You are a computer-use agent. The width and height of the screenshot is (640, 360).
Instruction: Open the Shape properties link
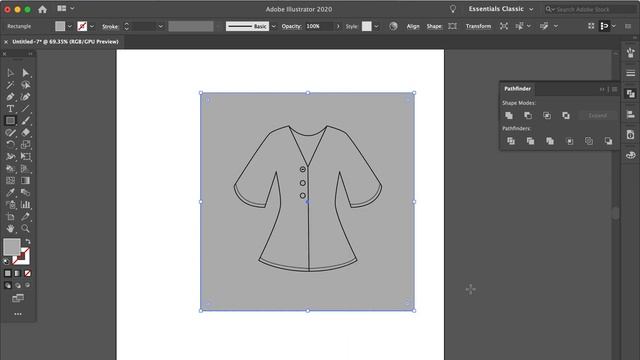pyautogui.click(x=434, y=27)
